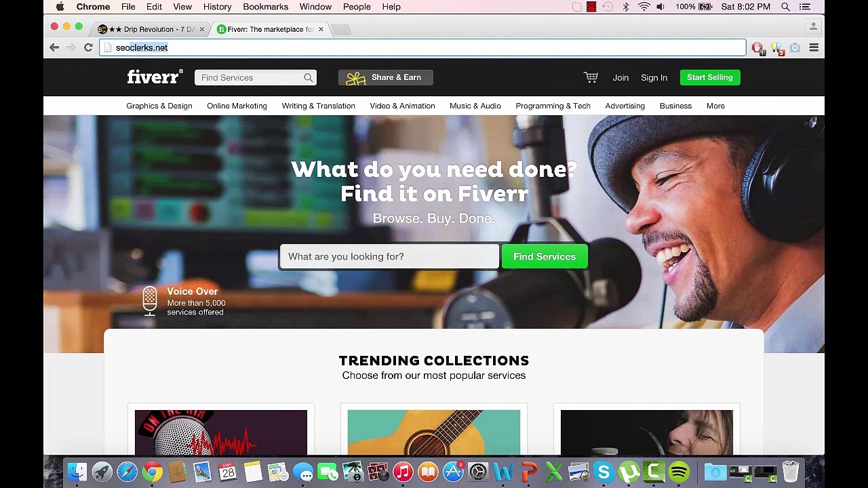The image size is (868, 488).
Task: Click the green Find Services button
Action: [x=545, y=257]
